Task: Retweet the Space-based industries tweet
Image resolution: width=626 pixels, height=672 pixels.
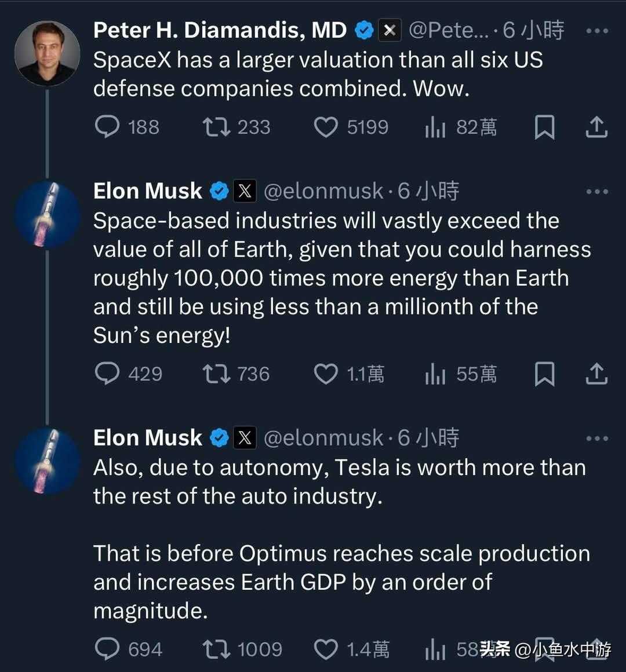Action: coord(216,374)
